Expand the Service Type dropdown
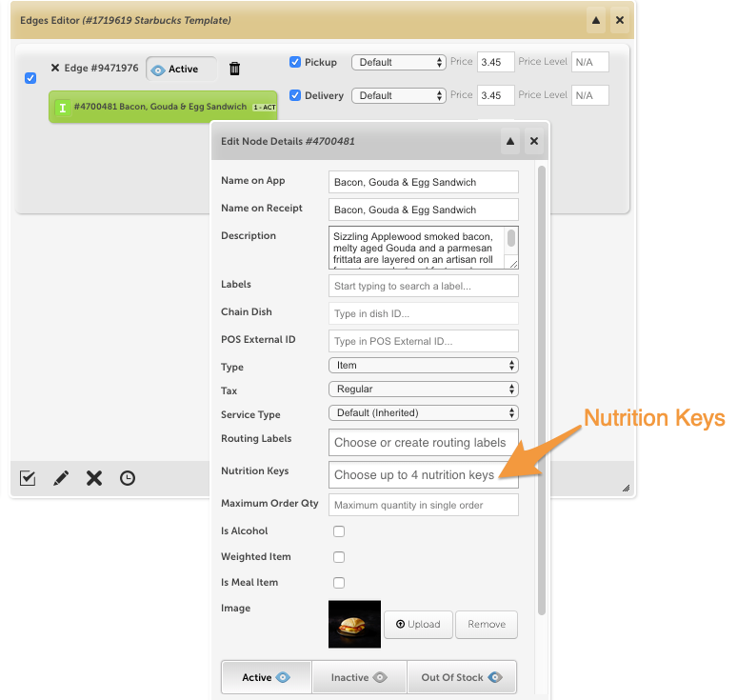 [x=424, y=412]
